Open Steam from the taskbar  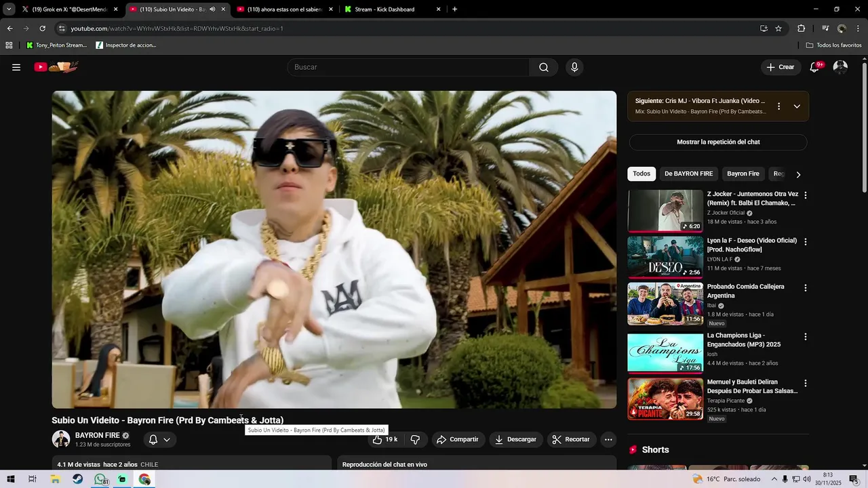pyautogui.click(x=78, y=479)
